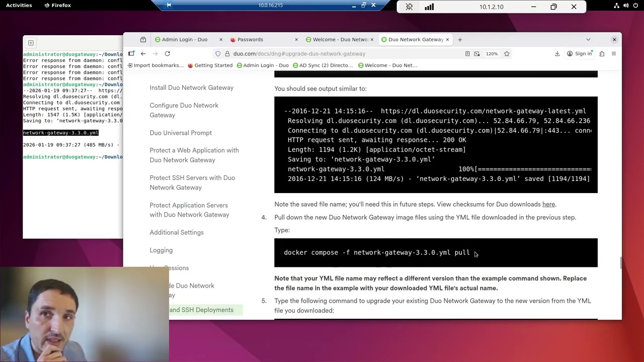Click the checksums 'here' link
The image size is (644, 362).
click(548, 205)
